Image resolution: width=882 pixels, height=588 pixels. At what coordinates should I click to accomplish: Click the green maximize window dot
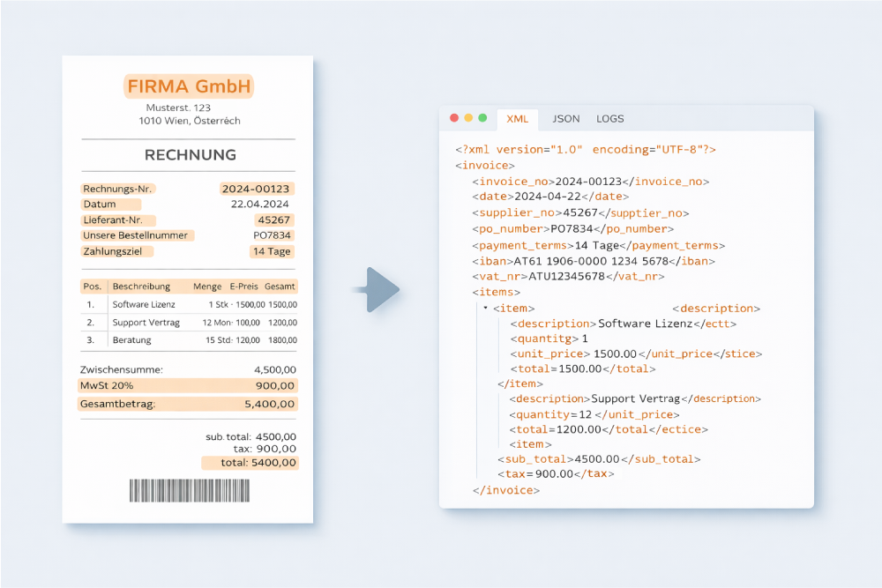tap(482, 117)
